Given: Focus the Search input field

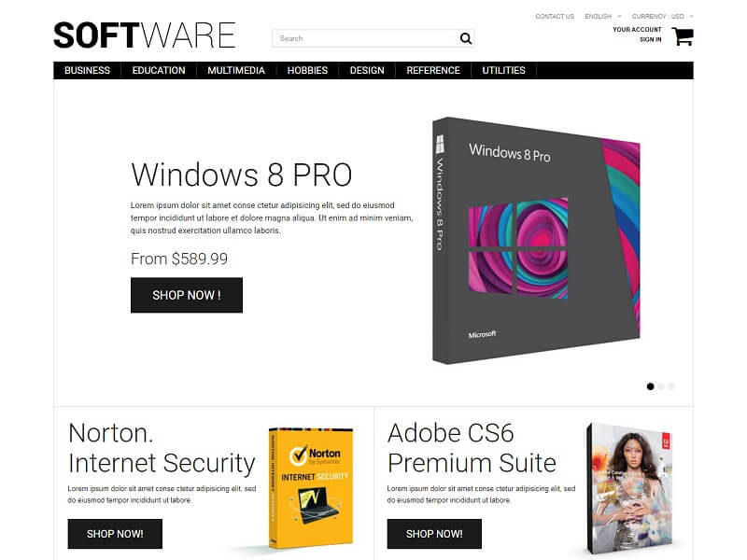Looking at the screenshot, I should (x=365, y=38).
